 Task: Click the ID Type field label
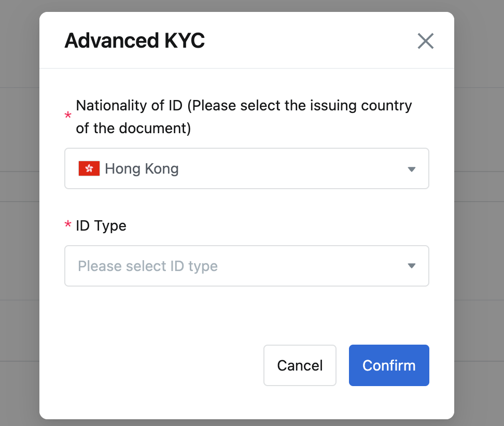[101, 226]
